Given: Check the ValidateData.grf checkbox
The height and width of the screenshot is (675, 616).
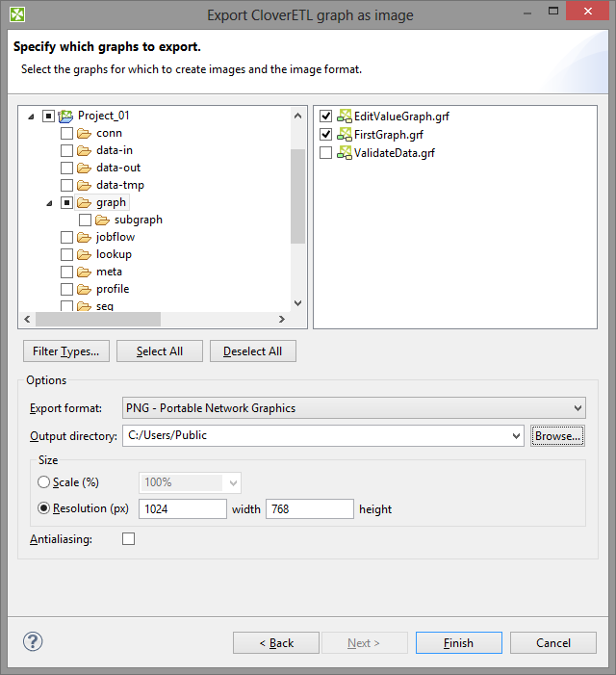Looking at the screenshot, I should click(x=326, y=152).
